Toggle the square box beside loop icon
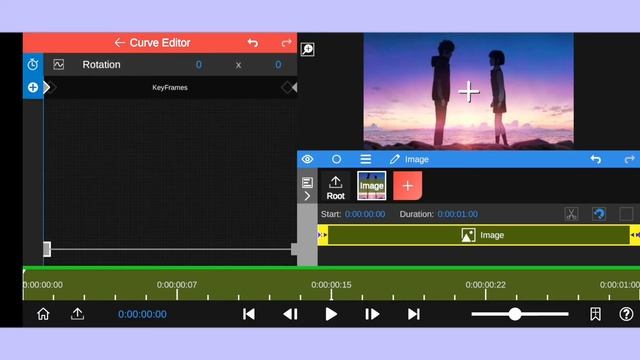The image size is (640, 360). point(626,214)
